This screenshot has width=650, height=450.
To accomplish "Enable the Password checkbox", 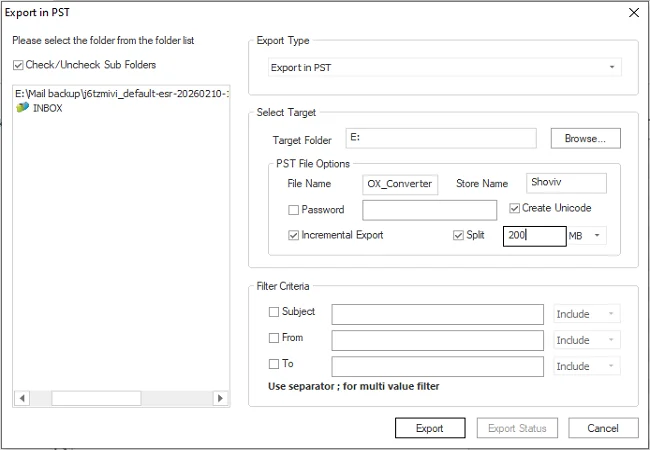I will (293, 210).
